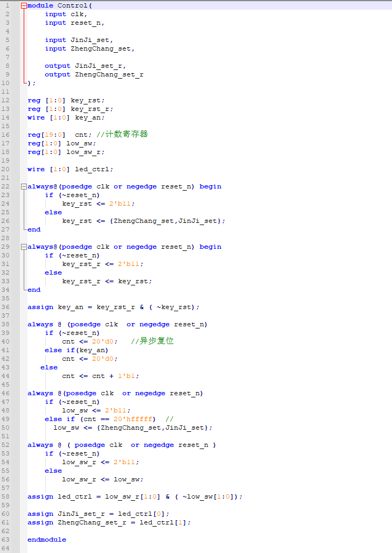
Task: Click 'output ZhengChang_set_r' declaration
Action: (94, 75)
